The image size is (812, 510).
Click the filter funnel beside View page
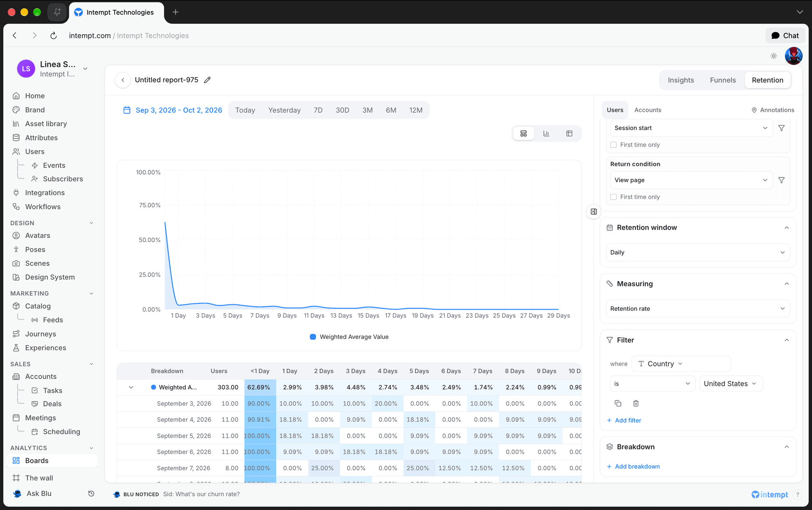pos(782,180)
